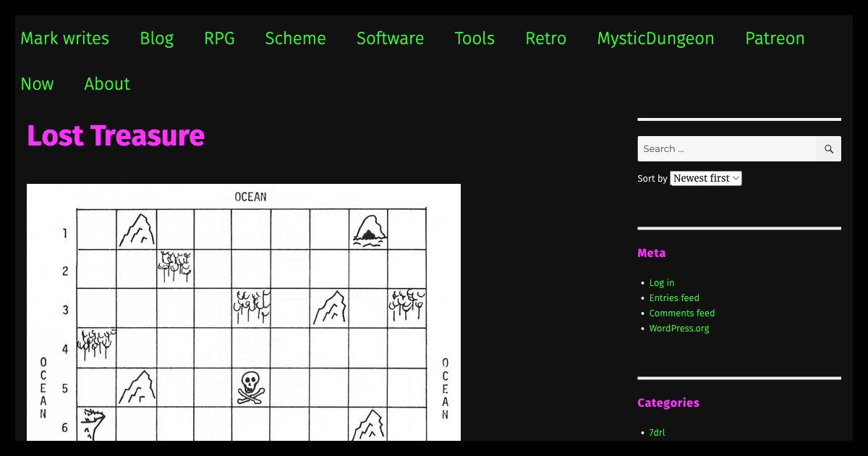This screenshot has width=868, height=456.
Task: Click the trees symbol in row 4 near OCEAN
Action: tap(98, 346)
